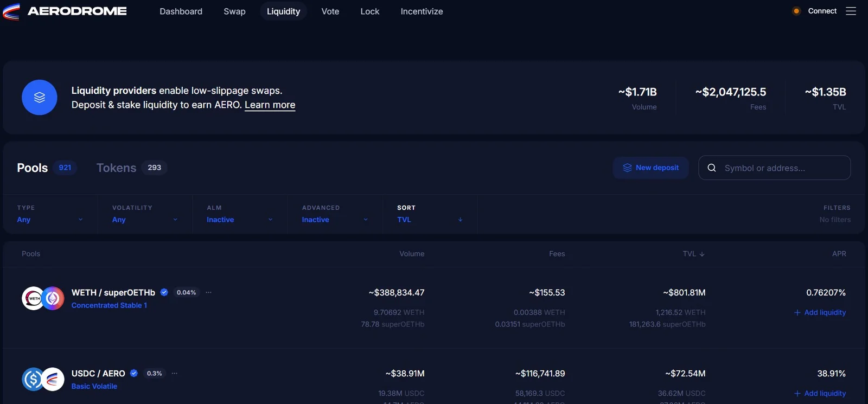The width and height of the screenshot is (868, 404).
Task: Click the Connect wallet button
Action: (x=822, y=11)
